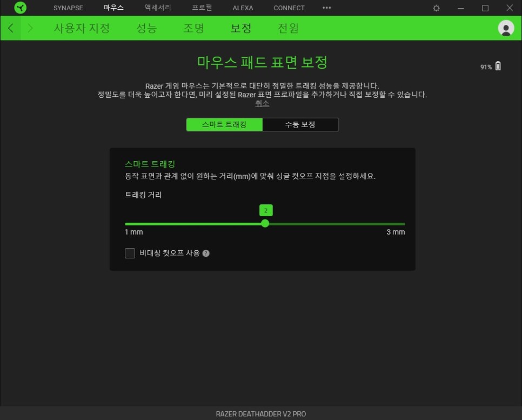
Task: Minimize the Synapse window
Action: pos(461,8)
